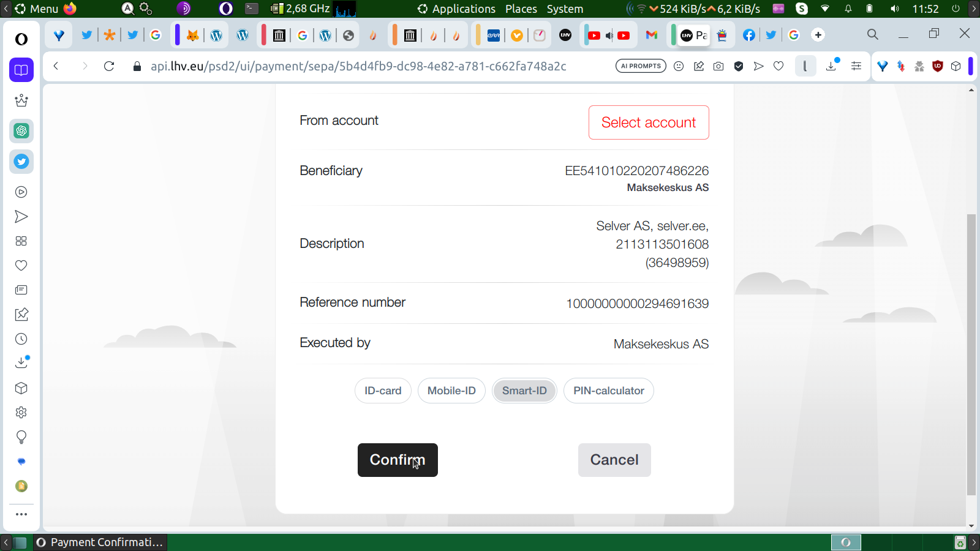Open the sidebar pinboard edit icon
980x551 pixels.
(21, 315)
